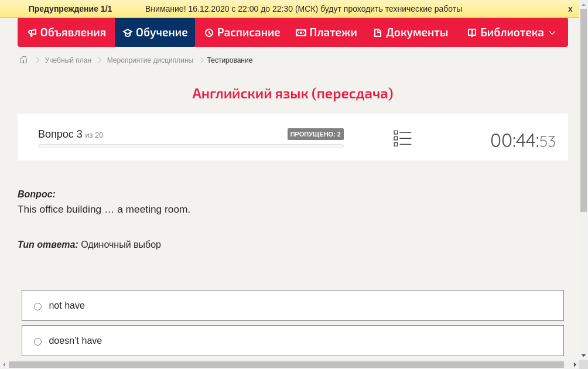
Task: Click the megaphone icon beside Объявления
Action: pos(32,33)
